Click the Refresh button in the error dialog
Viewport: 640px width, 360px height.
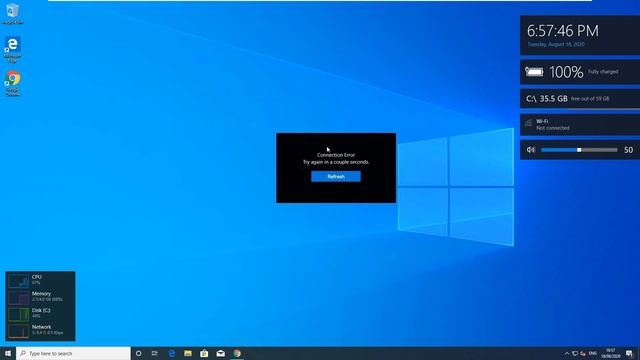(336, 176)
